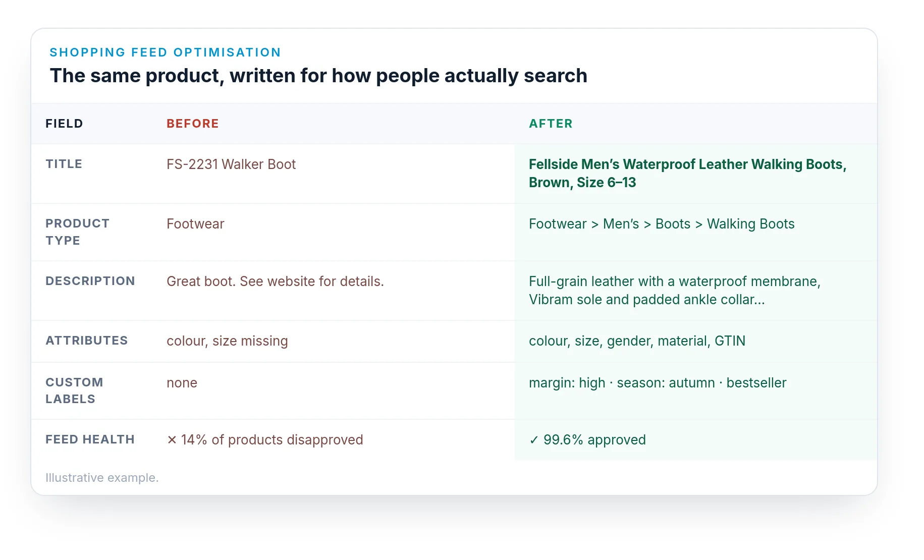Viewport: 924px width, 560px height.
Task: Click the "Illustrative example." footnote
Action: [x=102, y=478]
